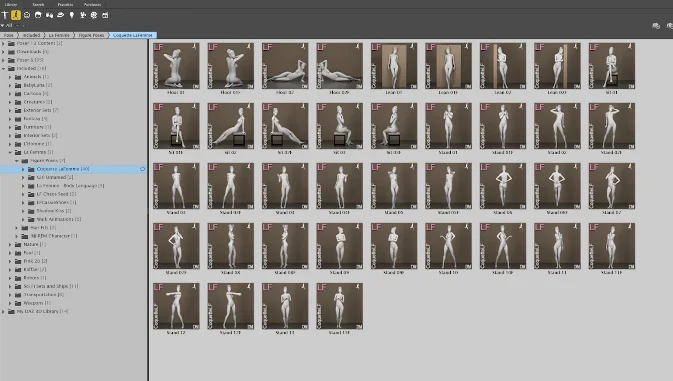673x381 pixels.
Task: Go to Figure Poses breadcrumb
Action: pyautogui.click(x=91, y=35)
